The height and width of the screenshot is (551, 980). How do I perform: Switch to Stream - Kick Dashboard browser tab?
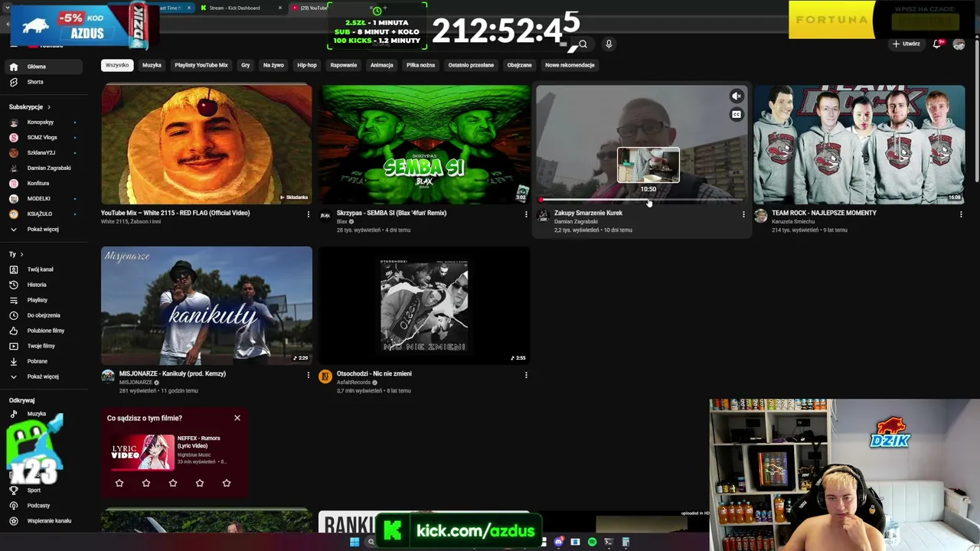240,8
